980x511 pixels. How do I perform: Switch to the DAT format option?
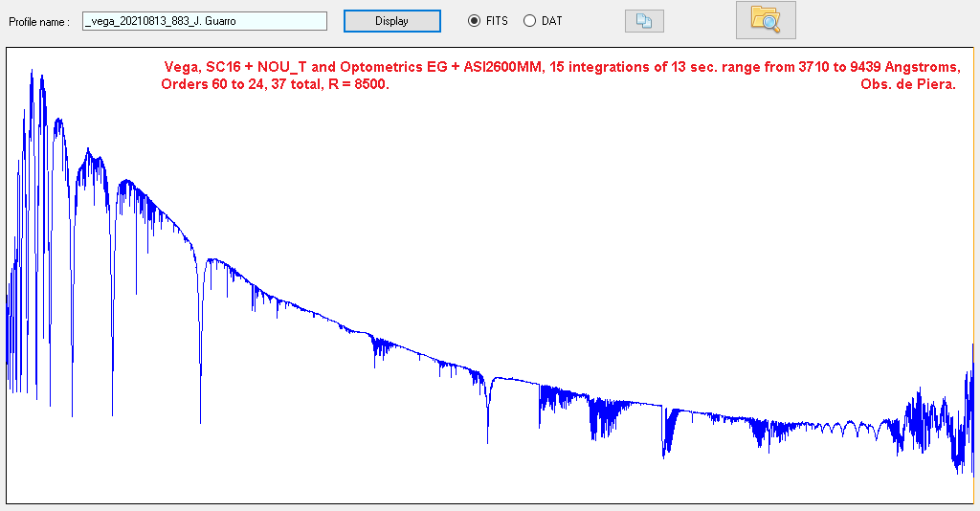tap(529, 21)
